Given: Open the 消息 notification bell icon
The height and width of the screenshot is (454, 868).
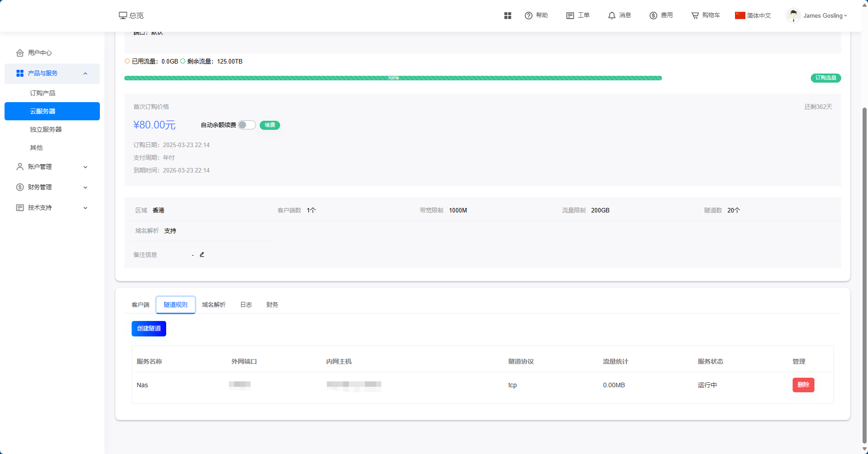Looking at the screenshot, I should tap(612, 15).
